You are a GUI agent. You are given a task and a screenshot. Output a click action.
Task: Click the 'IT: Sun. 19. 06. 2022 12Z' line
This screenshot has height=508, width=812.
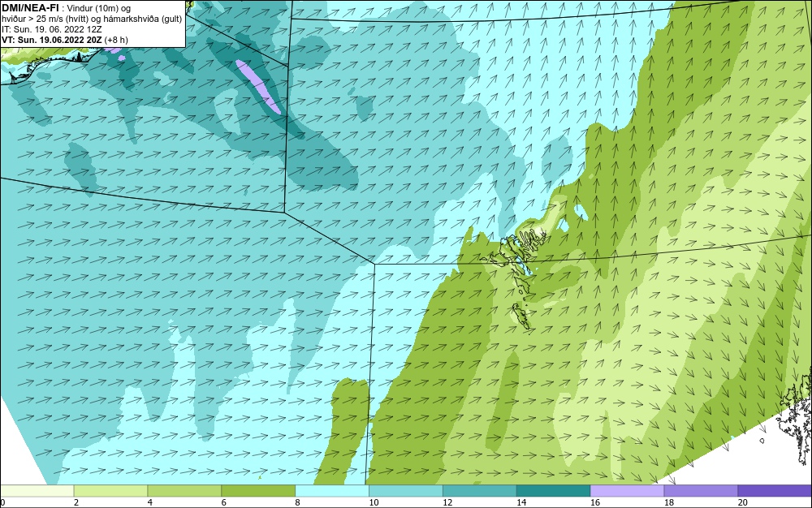click(51, 29)
